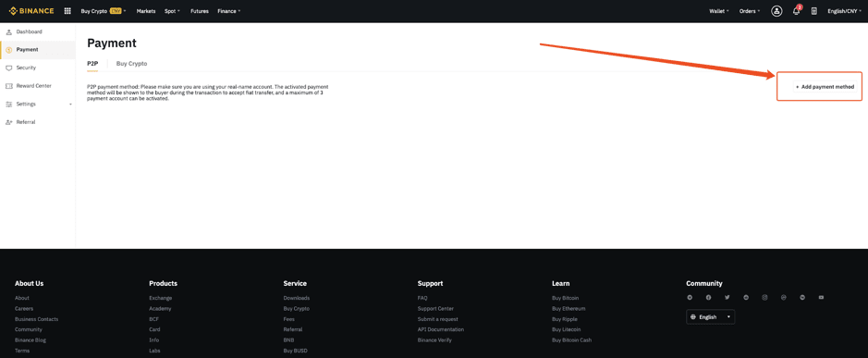Open the YouTube community icon
This screenshot has width=868, height=358.
(x=821, y=298)
